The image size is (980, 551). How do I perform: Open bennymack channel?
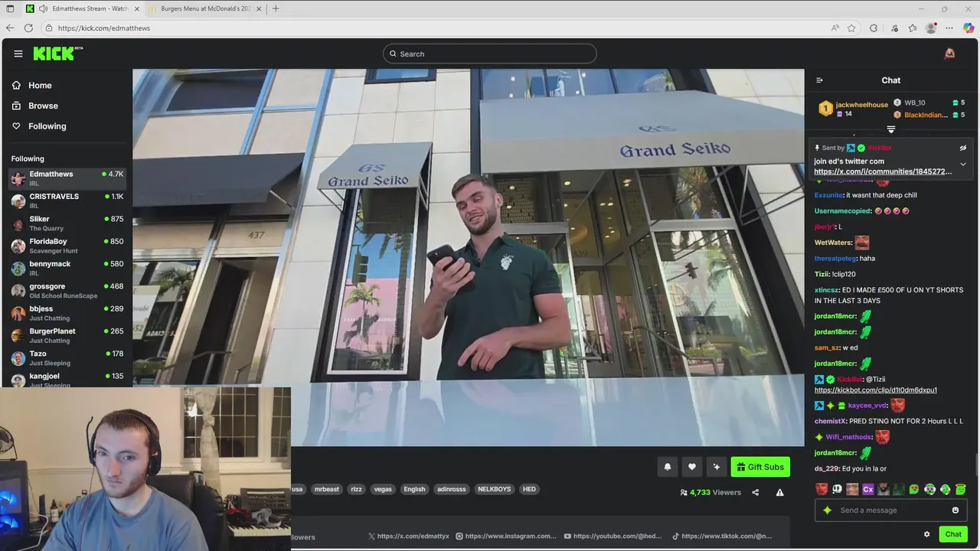pyautogui.click(x=67, y=268)
